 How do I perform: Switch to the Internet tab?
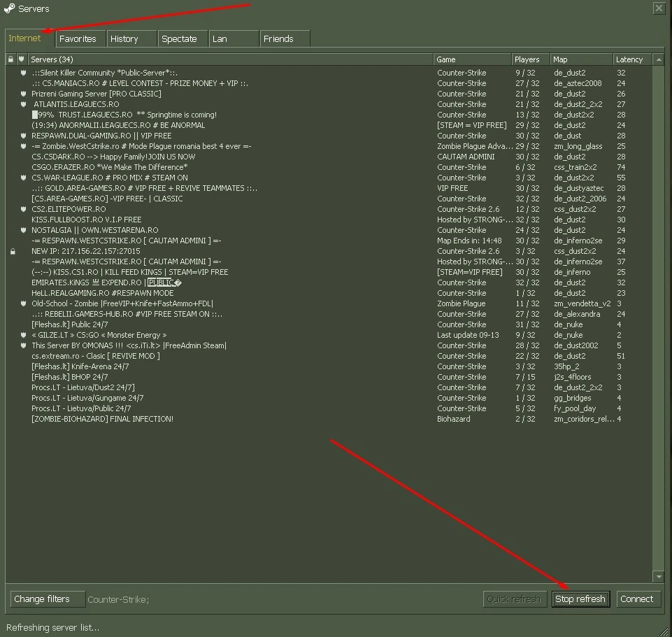[29, 38]
